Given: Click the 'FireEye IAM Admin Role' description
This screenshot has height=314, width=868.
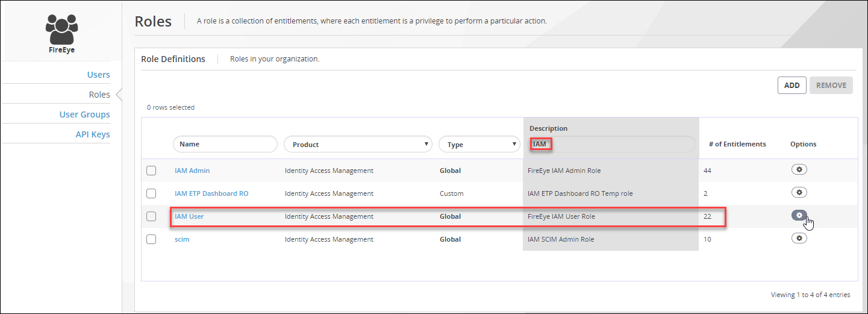Looking at the screenshot, I should pos(564,171).
